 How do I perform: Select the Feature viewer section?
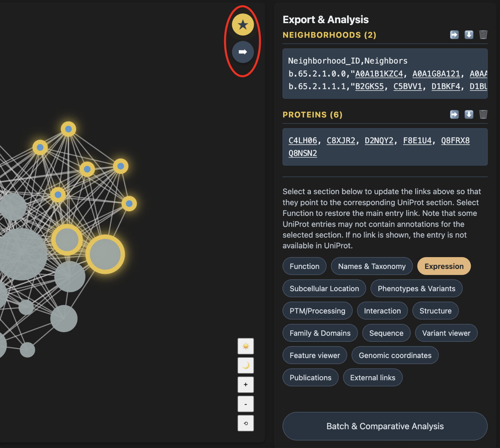click(315, 355)
